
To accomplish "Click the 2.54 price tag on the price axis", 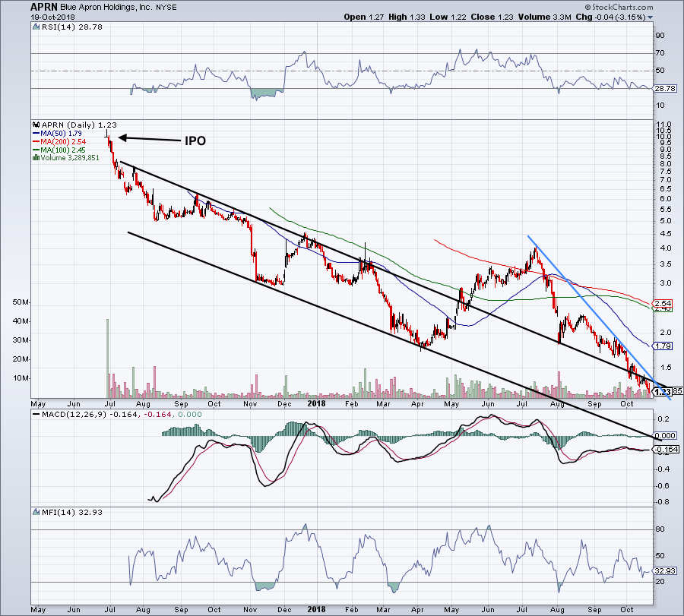I will tap(663, 303).
